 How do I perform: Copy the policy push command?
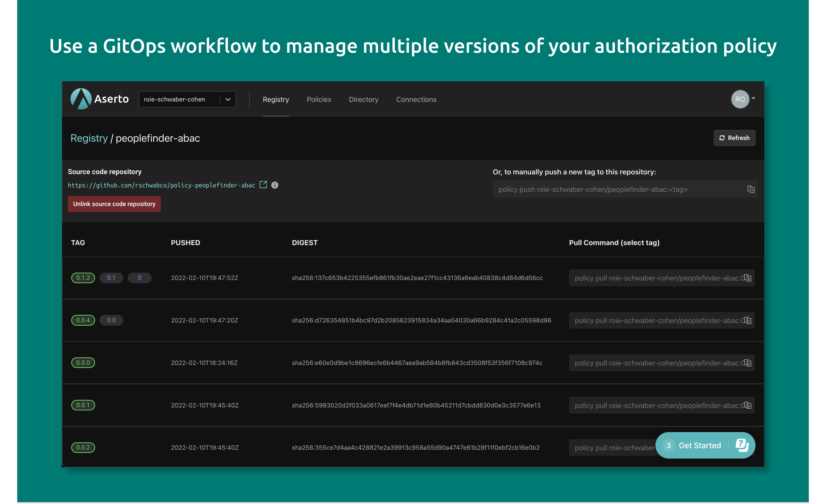click(x=751, y=189)
